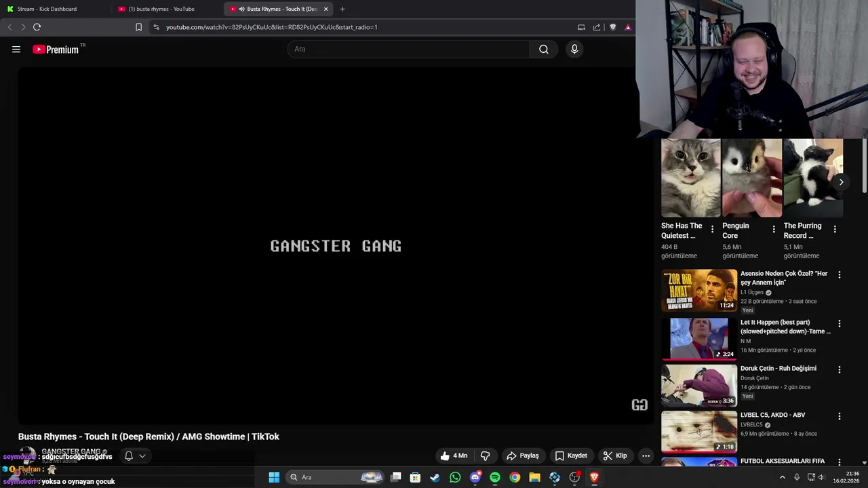Open The Purring Record short thumbnail
This screenshot has width=868, height=488.
812,178
